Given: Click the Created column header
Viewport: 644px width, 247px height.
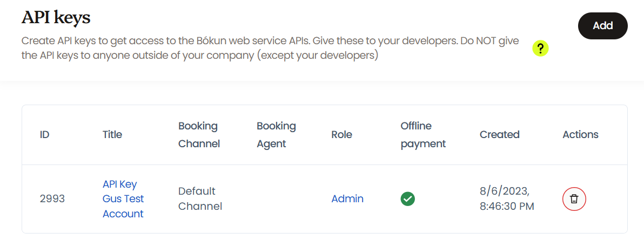Looking at the screenshot, I should click(x=499, y=135).
